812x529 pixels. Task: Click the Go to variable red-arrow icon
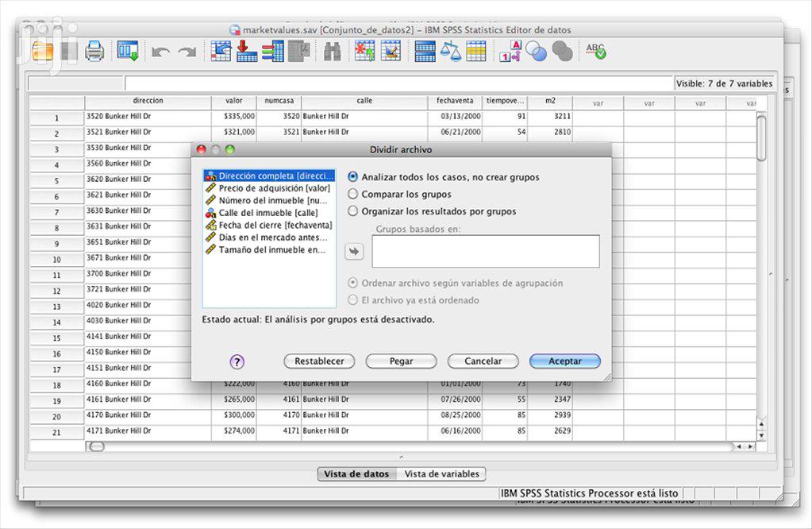point(247,52)
